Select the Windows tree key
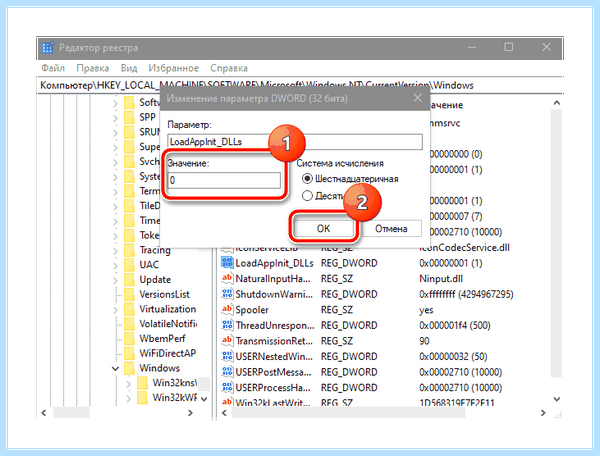This screenshot has width=600, height=456. pos(159,368)
